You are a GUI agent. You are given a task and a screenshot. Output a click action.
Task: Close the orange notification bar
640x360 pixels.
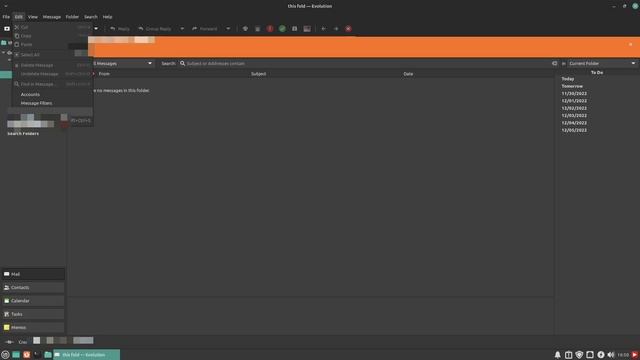coord(631,44)
